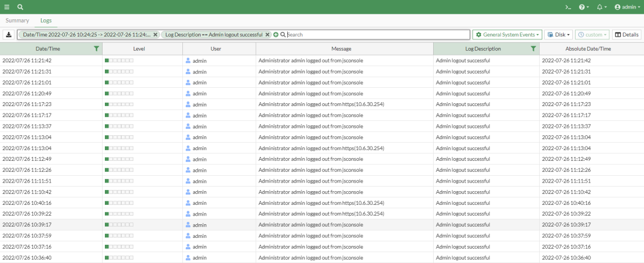Expand the General System Events dropdown
The width and height of the screenshot is (644, 263).
pyautogui.click(x=507, y=35)
